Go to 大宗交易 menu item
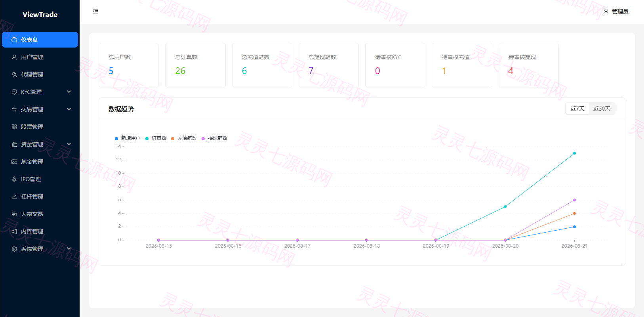This screenshot has width=644, height=317. (x=40, y=214)
